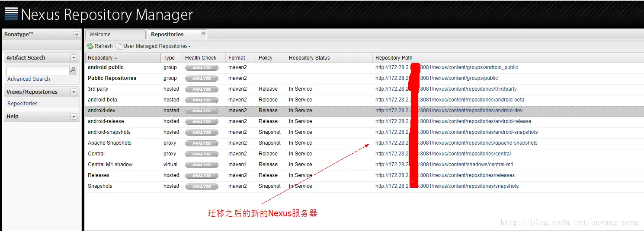The image size is (644, 231).
Task: Select the Public Repositories row
Action: click(x=364, y=78)
